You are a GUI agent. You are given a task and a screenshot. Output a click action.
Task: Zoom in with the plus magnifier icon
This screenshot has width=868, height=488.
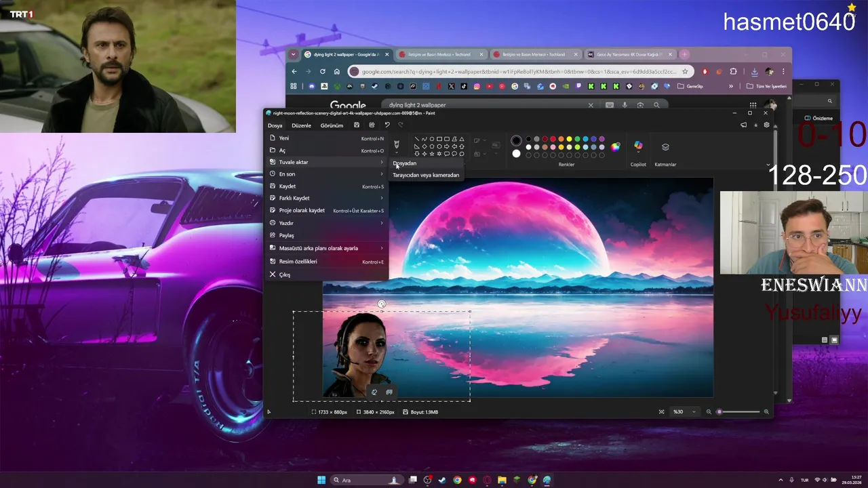(766, 411)
